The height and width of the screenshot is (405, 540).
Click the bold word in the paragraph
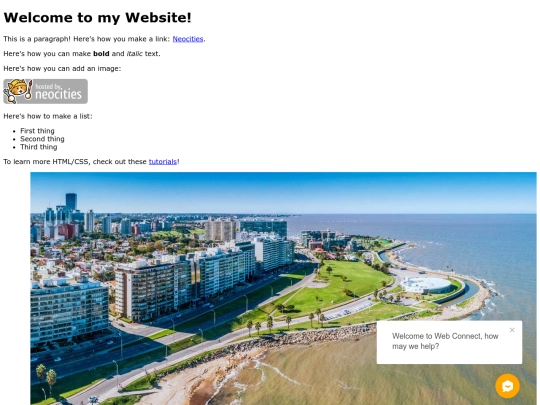point(101,54)
